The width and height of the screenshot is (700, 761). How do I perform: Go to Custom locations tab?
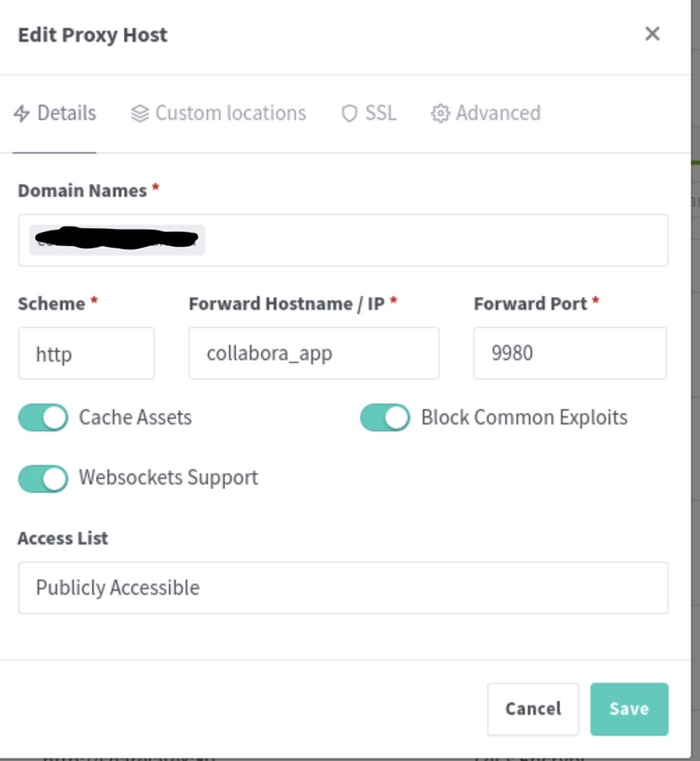tap(218, 113)
